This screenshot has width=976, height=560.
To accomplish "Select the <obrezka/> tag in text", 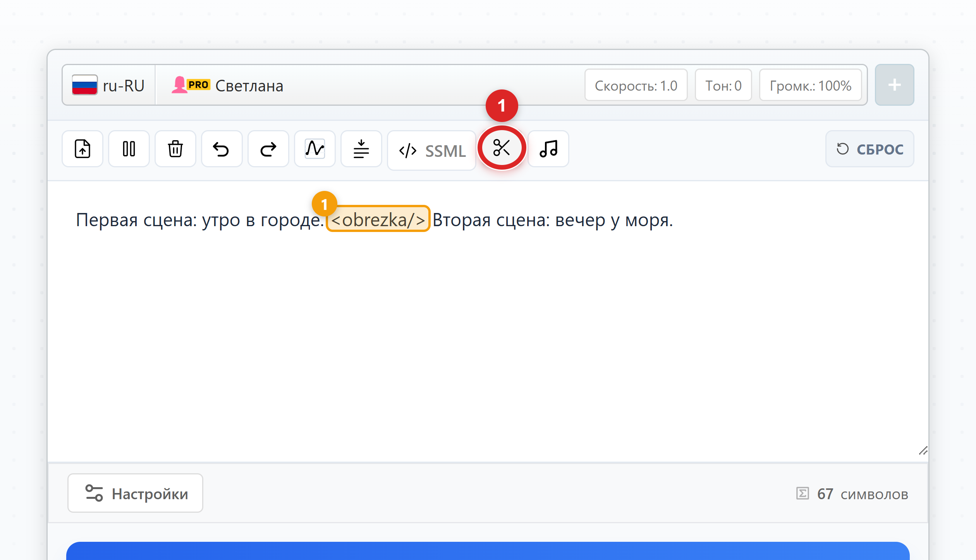I will click(x=378, y=219).
